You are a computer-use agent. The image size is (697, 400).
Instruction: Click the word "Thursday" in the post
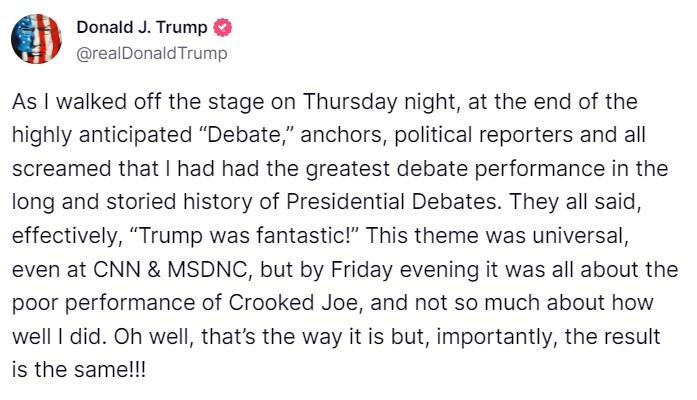point(350,102)
